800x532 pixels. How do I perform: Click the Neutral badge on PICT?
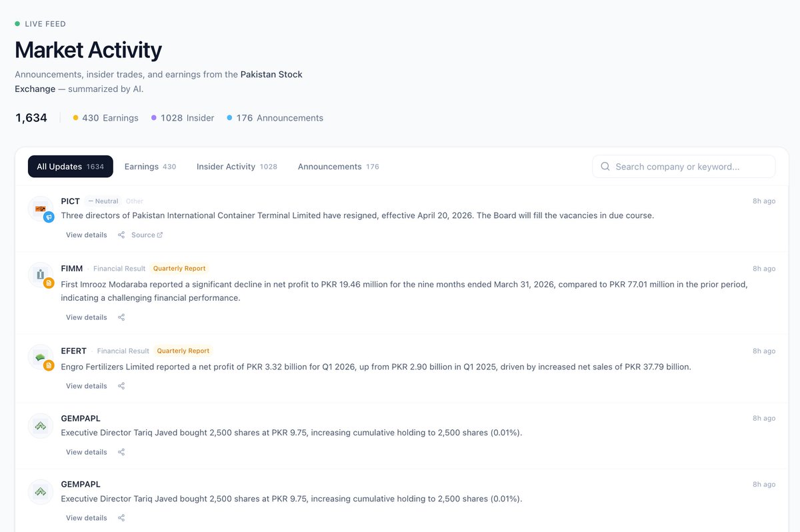pos(103,201)
